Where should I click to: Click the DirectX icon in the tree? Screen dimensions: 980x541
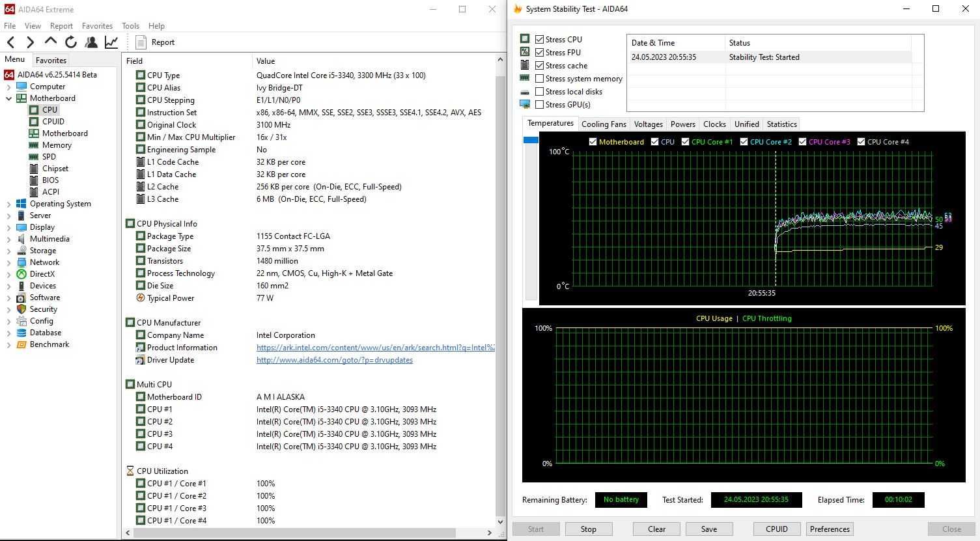coord(21,274)
